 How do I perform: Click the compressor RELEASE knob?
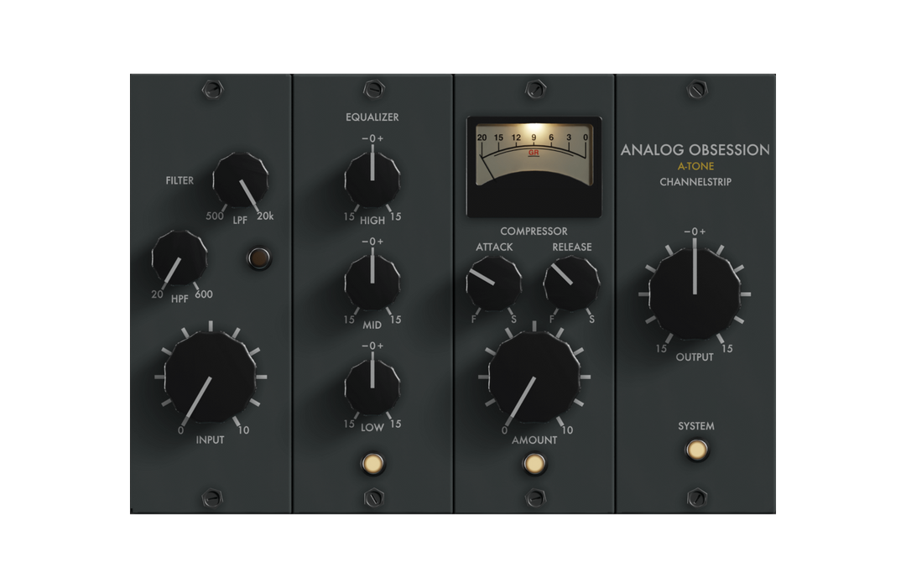[571, 284]
